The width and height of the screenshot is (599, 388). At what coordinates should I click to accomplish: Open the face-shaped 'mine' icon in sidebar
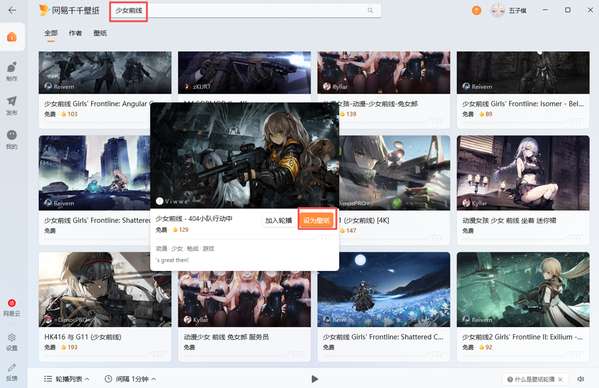(x=12, y=135)
